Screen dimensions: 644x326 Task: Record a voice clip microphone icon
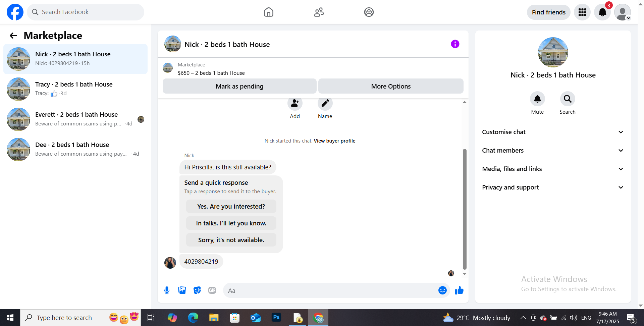coord(167,290)
